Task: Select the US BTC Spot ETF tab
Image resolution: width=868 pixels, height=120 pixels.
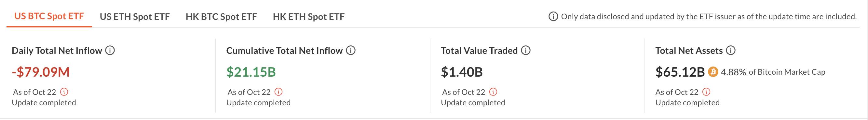Action: pyautogui.click(x=49, y=16)
